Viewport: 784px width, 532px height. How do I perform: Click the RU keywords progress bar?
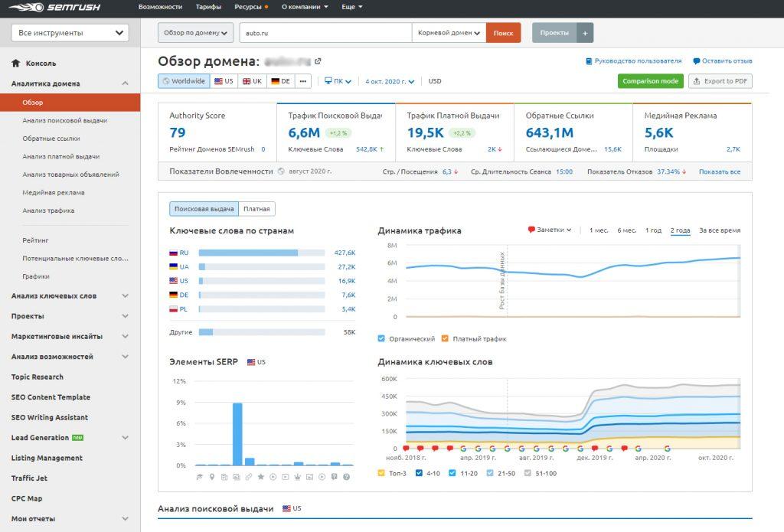click(x=262, y=253)
